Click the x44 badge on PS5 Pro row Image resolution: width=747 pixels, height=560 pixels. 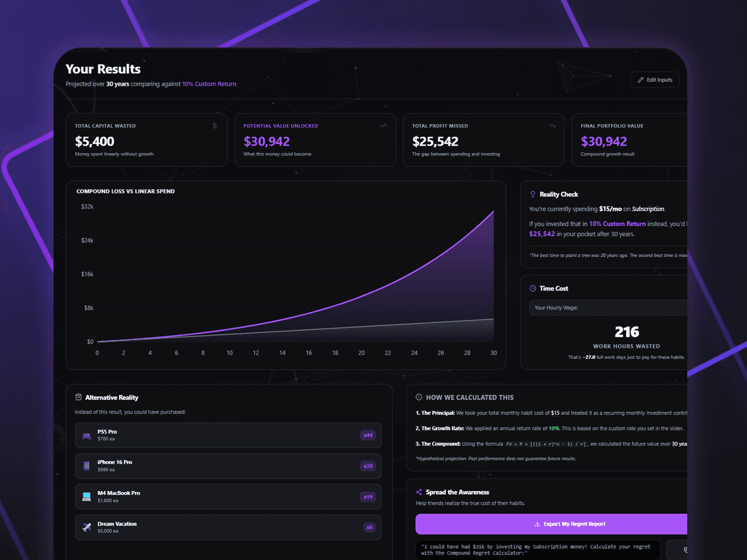point(368,436)
